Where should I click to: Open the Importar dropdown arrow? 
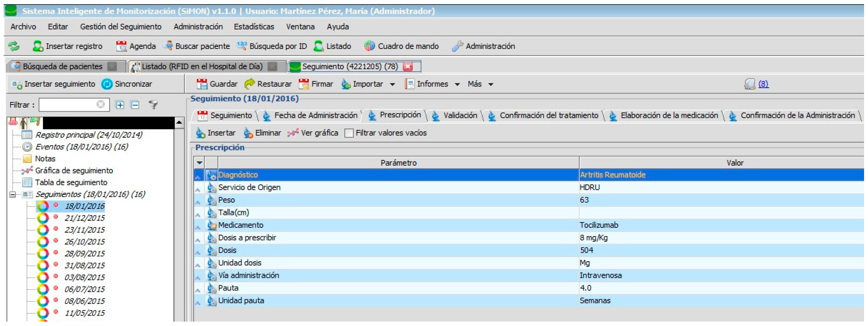click(x=392, y=85)
